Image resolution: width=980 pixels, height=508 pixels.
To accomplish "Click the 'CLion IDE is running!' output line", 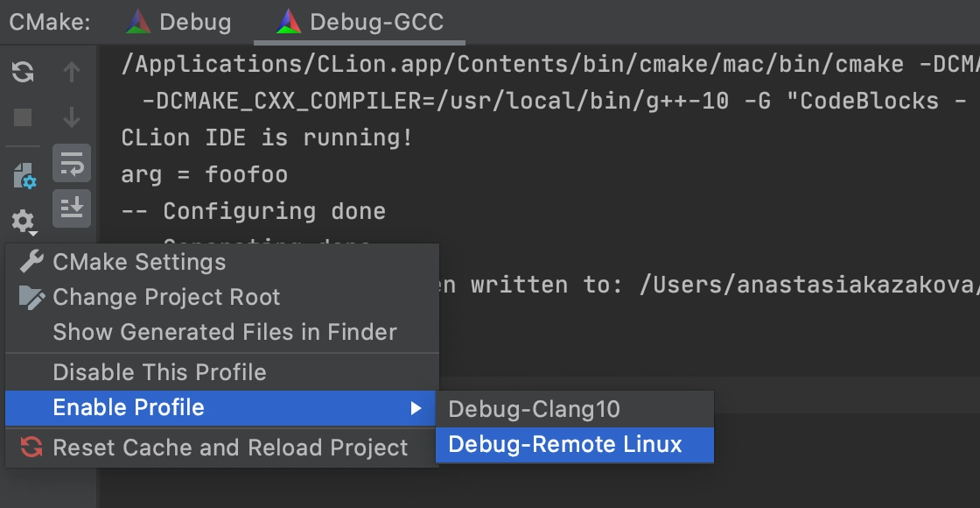I will (x=267, y=138).
